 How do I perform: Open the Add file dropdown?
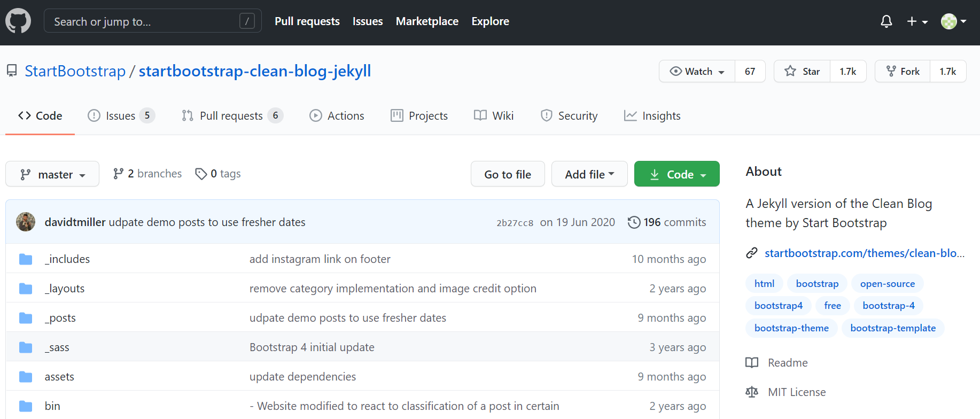click(x=589, y=174)
